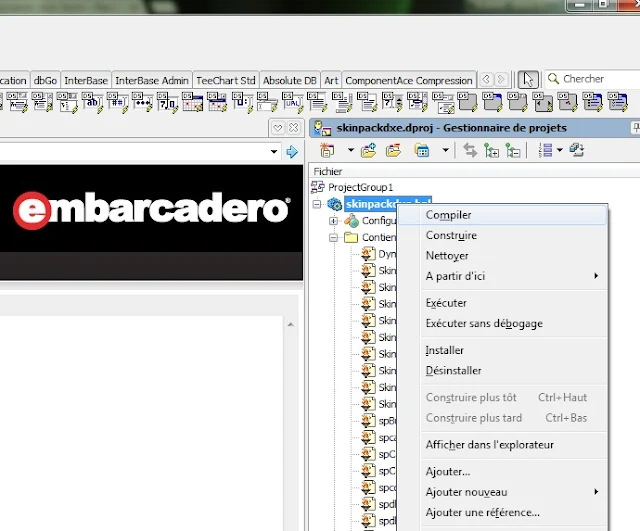Screen dimensions: 640x531
Task: Click Remove project folder-minus icon
Action: 393,150
